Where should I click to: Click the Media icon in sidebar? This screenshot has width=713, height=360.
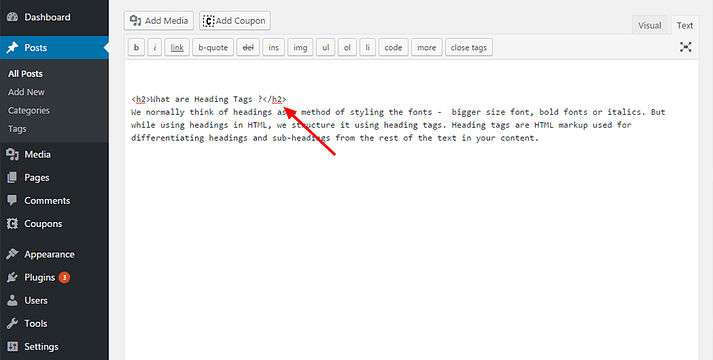[12, 155]
